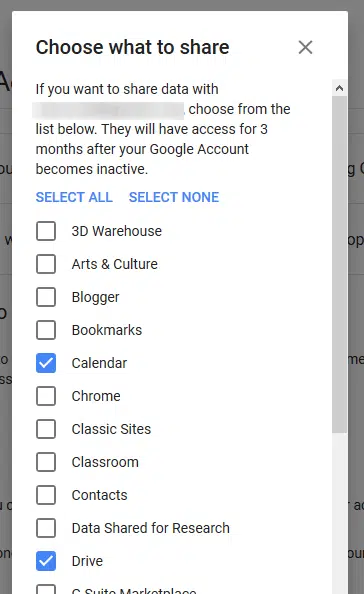This screenshot has height=594, width=364.
Task: Toggle the Chrome checkbox on
Action: pyautogui.click(x=46, y=396)
